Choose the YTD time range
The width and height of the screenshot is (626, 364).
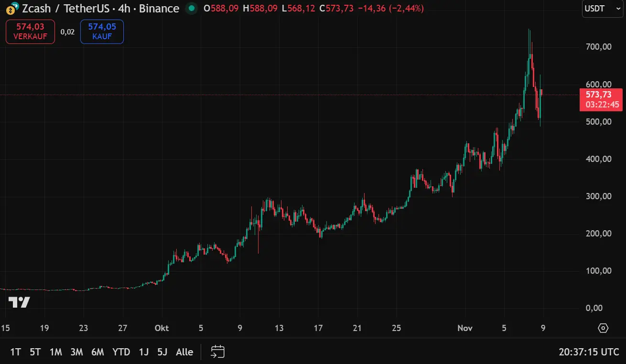(x=121, y=352)
